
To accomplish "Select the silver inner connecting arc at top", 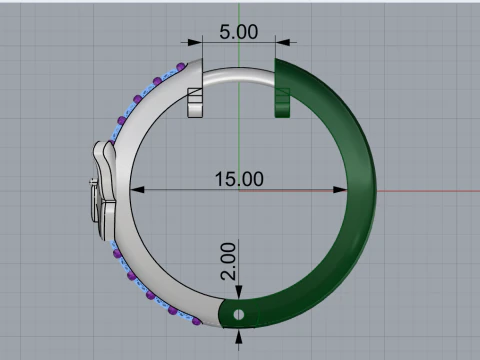I will pyautogui.click(x=239, y=76).
